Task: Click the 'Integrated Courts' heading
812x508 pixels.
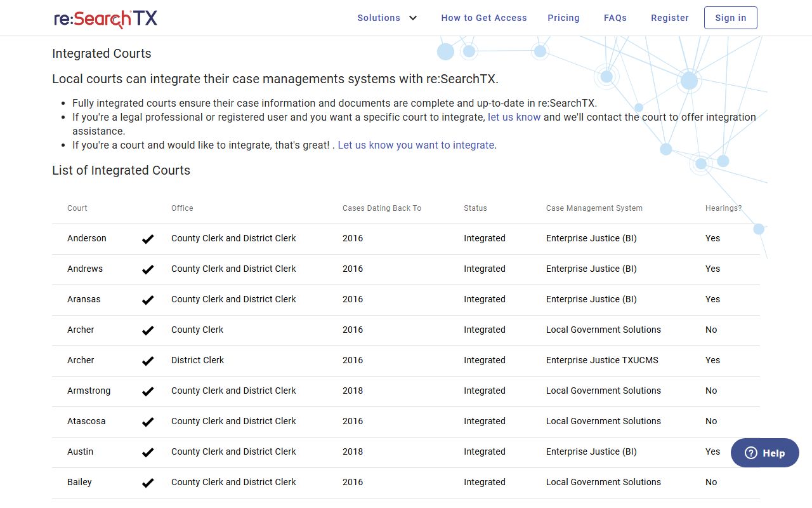Action: [x=101, y=53]
